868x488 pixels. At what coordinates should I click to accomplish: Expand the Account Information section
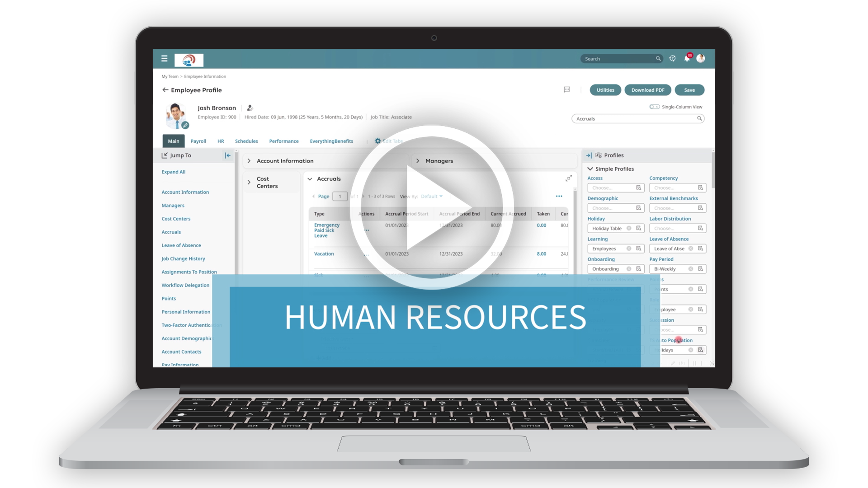[249, 160]
